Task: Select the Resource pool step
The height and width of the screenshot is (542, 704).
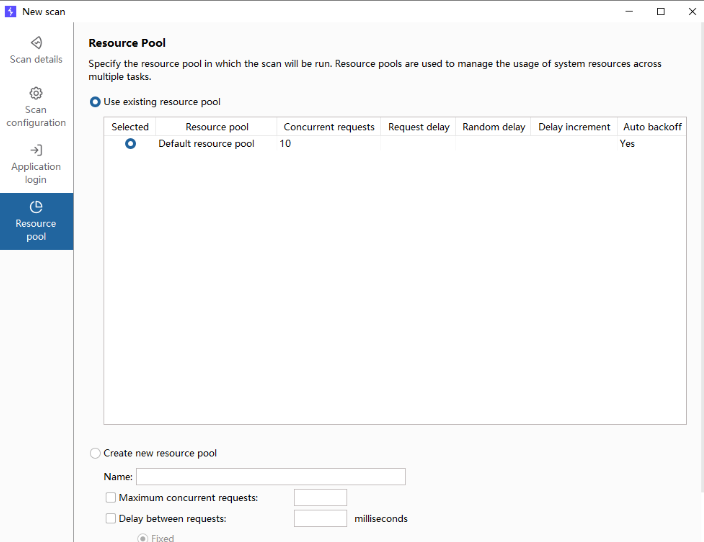Action: [x=36, y=221]
